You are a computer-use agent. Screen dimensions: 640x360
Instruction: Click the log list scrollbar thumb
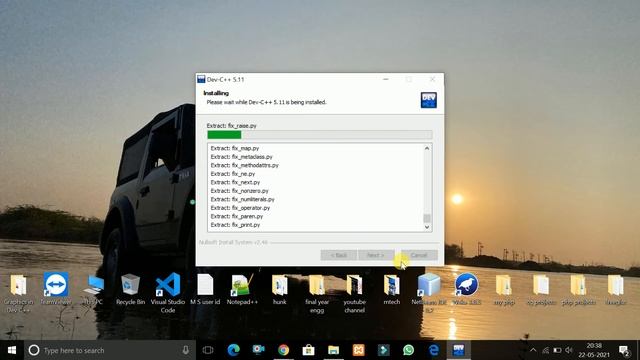427,218
